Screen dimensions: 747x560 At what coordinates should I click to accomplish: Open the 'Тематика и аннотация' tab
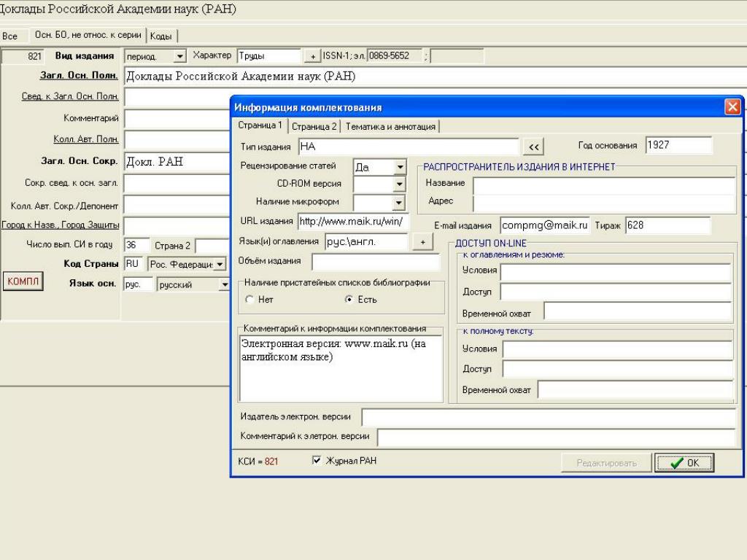tap(391, 127)
